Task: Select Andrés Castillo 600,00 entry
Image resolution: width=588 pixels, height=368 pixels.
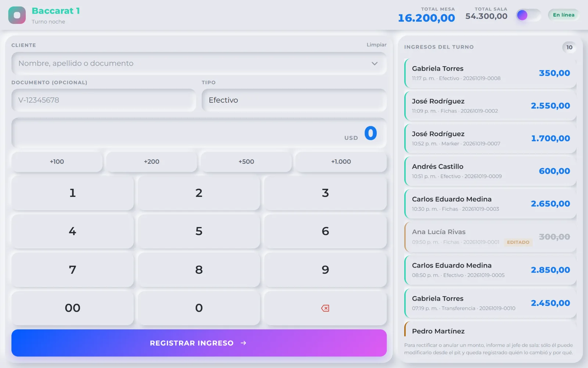Action: [x=490, y=171]
